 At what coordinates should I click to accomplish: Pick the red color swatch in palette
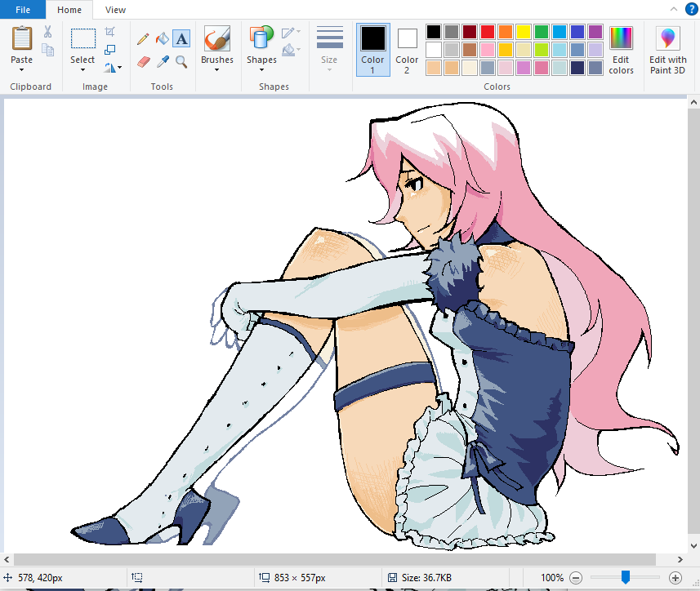(x=488, y=32)
